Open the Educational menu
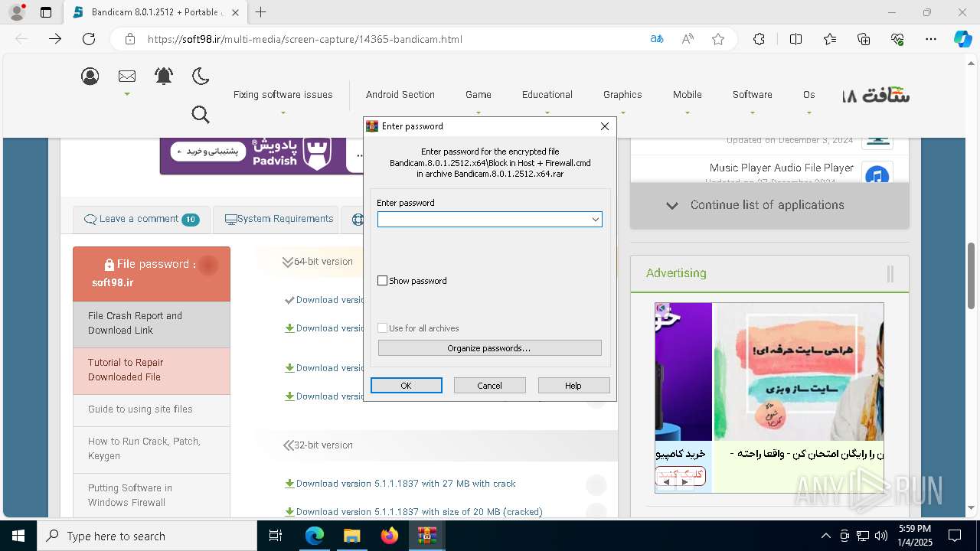The image size is (980, 551). [x=547, y=95]
